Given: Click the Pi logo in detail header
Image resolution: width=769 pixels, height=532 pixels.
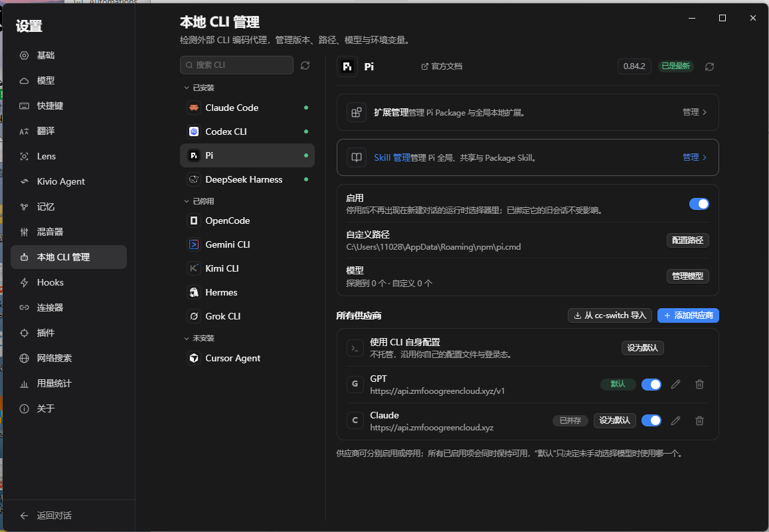Looking at the screenshot, I should coord(347,66).
